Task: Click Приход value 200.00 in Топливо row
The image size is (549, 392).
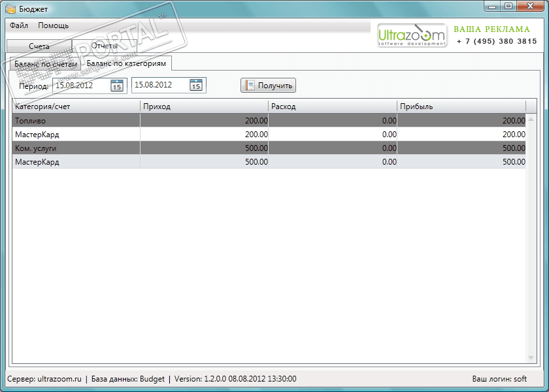Action: (x=256, y=121)
